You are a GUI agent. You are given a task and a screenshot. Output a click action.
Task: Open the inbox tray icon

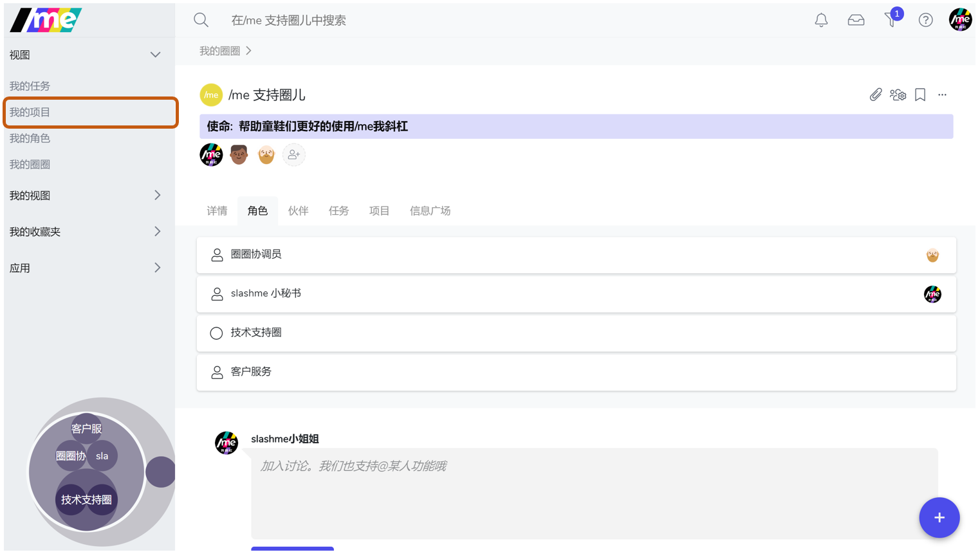click(x=856, y=20)
